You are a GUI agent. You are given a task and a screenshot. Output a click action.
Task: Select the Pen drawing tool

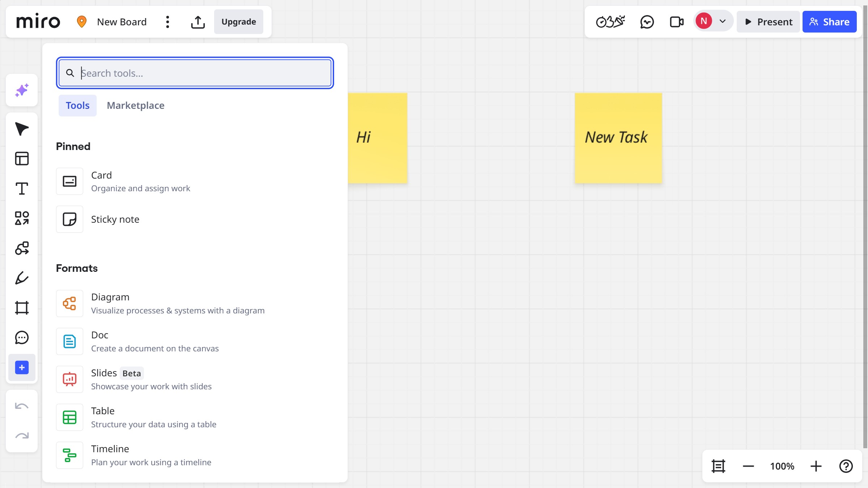(22, 278)
